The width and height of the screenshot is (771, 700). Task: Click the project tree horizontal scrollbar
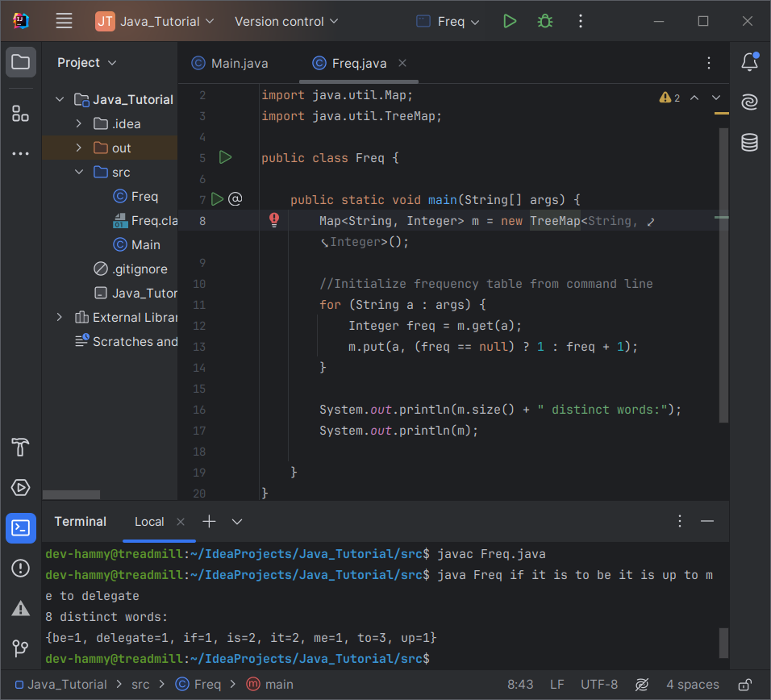point(72,494)
